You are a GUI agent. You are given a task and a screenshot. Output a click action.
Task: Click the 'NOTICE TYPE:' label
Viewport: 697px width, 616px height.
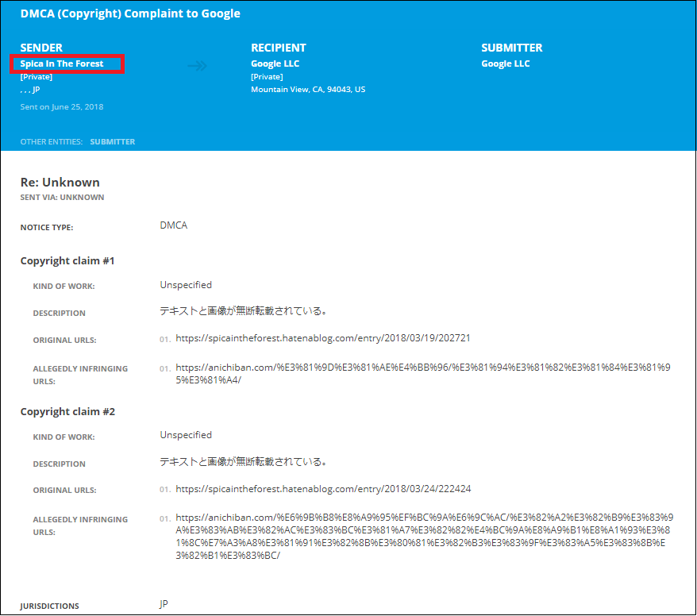(47, 228)
